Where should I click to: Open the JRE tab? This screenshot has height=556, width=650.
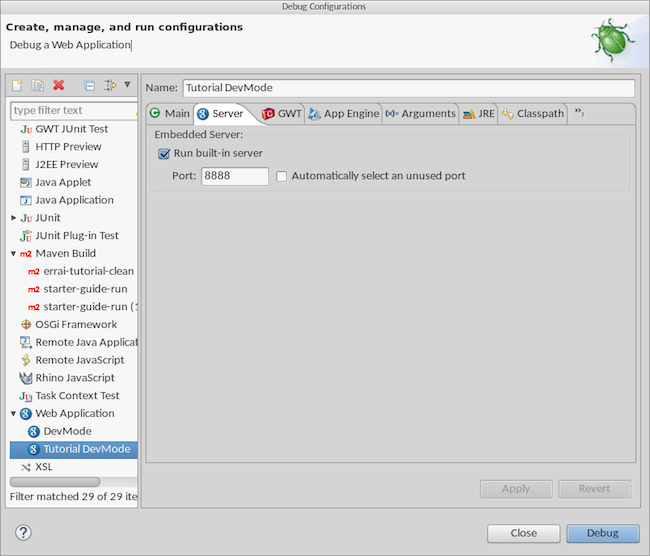479,114
